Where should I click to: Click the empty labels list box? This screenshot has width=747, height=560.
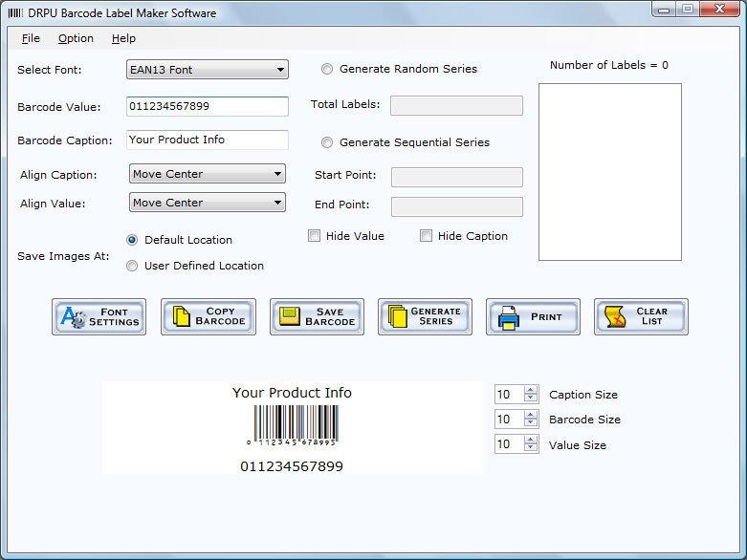point(610,172)
